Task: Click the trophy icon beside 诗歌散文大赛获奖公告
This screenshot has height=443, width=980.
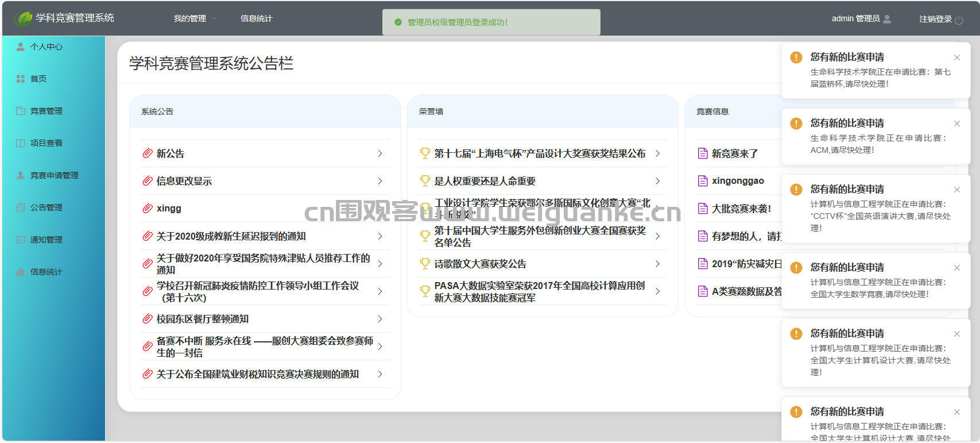Action: (x=425, y=264)
